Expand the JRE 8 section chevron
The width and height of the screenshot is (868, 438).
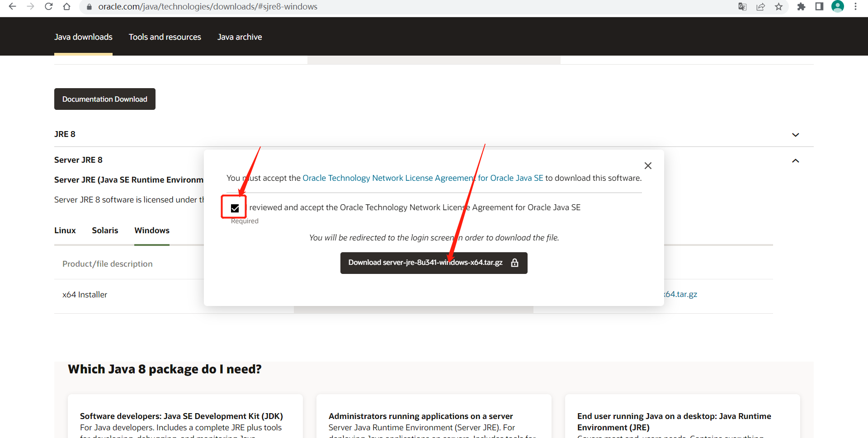[796, 135]
